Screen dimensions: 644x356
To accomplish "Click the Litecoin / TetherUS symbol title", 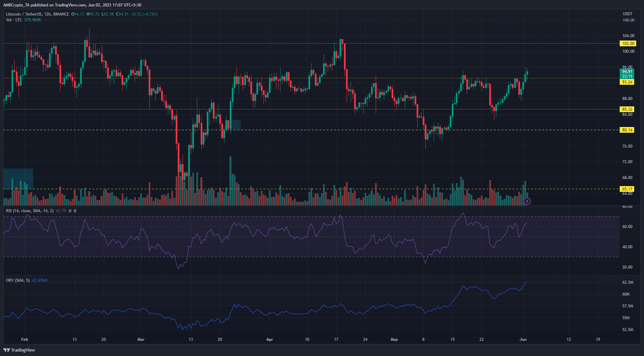I will pyautogui.click(x=24, y=14).
